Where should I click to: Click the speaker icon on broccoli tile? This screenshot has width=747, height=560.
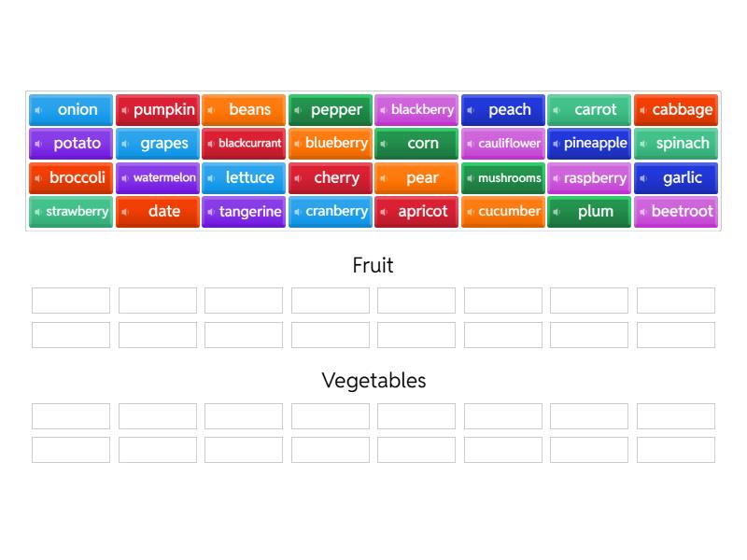pos(38,178)
